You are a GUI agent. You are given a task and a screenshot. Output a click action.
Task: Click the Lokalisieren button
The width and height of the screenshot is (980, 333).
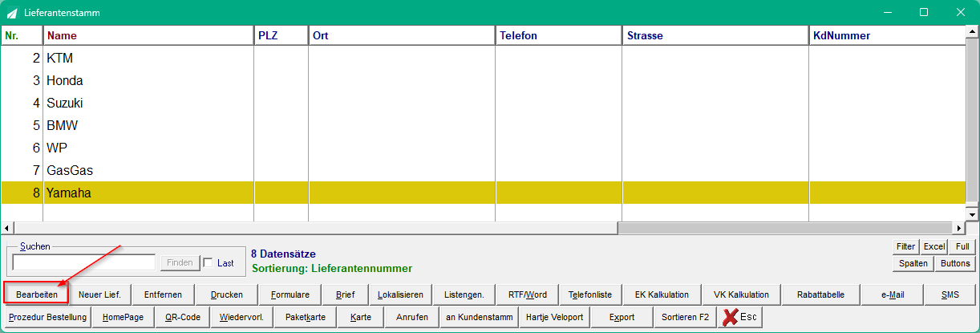tap(400, 294)
